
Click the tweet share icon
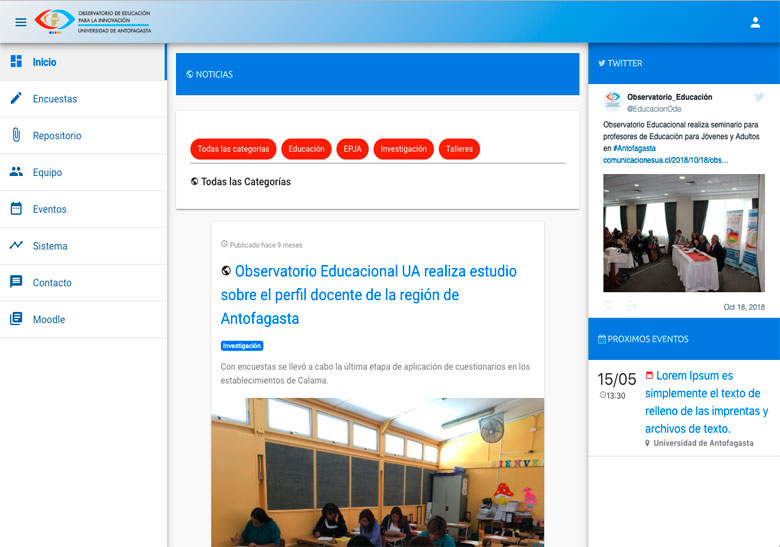pos(632,306)
